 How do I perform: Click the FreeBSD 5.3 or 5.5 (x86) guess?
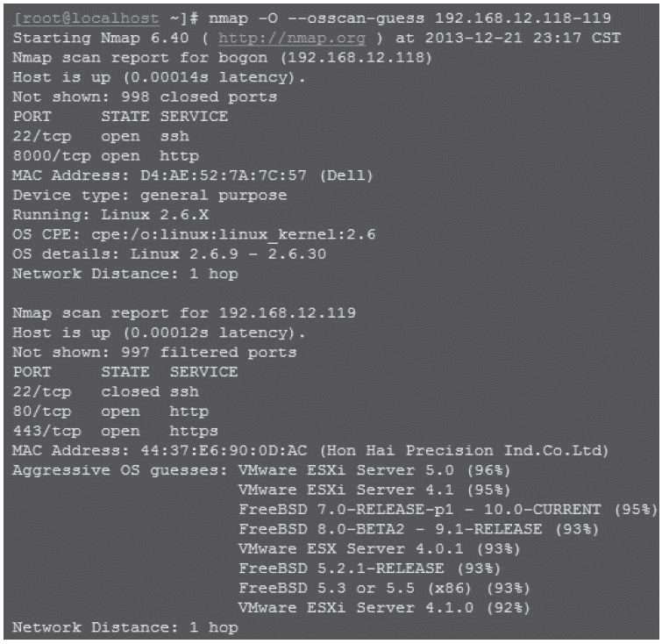[369, 588]
